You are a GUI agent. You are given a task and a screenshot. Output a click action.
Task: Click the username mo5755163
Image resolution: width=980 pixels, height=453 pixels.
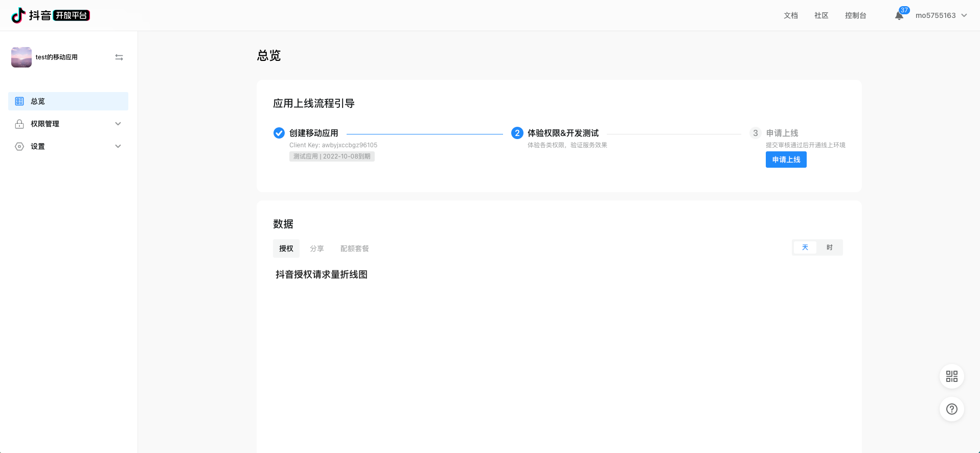(936, 15)
